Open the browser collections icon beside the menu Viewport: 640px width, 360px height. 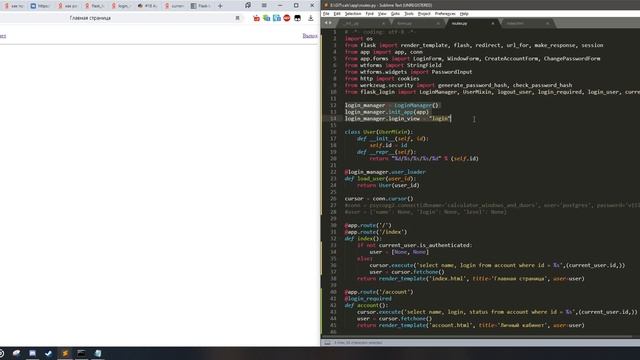[248, 5]
